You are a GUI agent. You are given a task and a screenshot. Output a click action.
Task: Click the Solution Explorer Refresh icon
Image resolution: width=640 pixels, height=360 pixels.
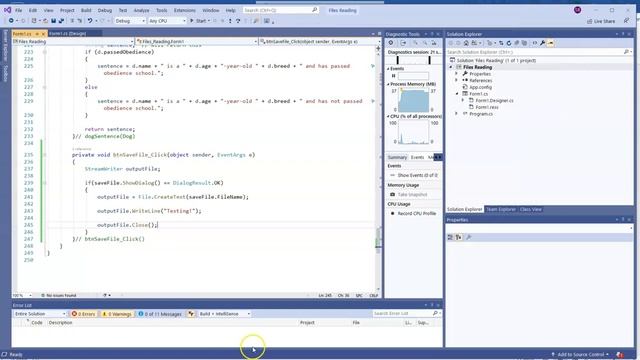(x=509, y=43)
